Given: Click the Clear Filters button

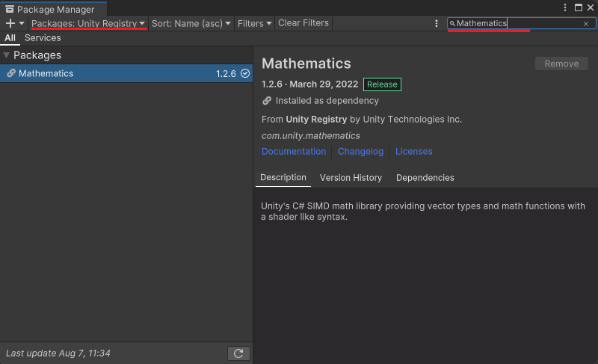Looking at the screenshot, I should click(x=303, y=23).
